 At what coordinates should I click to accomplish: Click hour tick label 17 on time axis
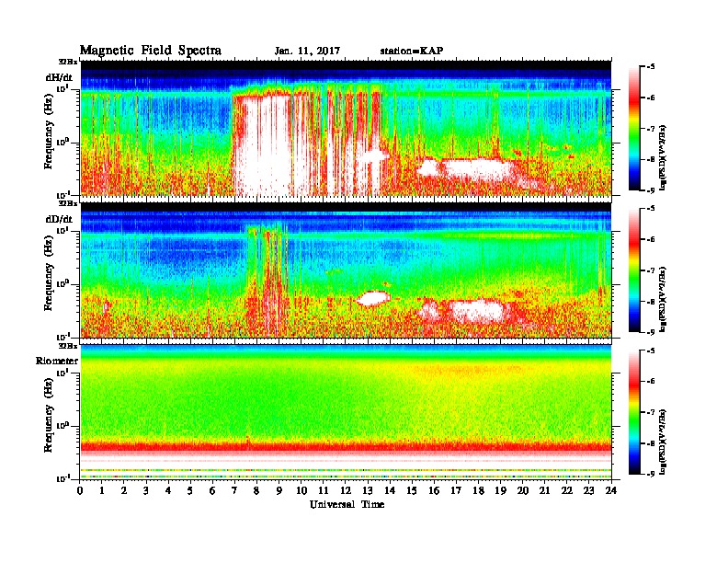[x=457, y=490]
